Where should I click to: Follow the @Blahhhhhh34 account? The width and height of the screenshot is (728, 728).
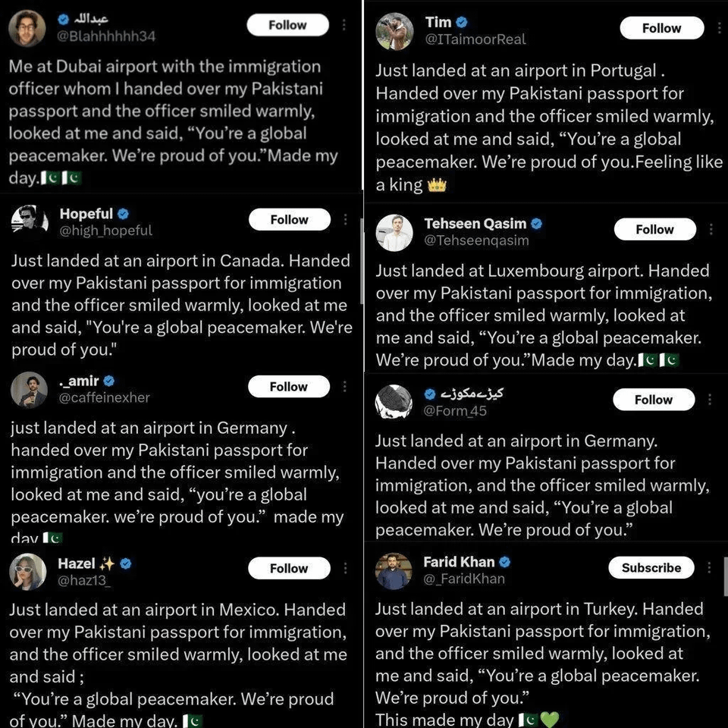coord(287,25)
